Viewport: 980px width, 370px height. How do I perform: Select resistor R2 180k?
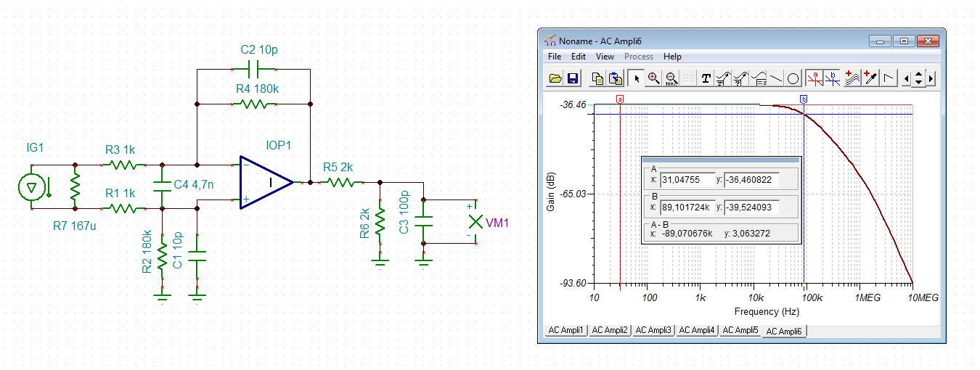162,256
